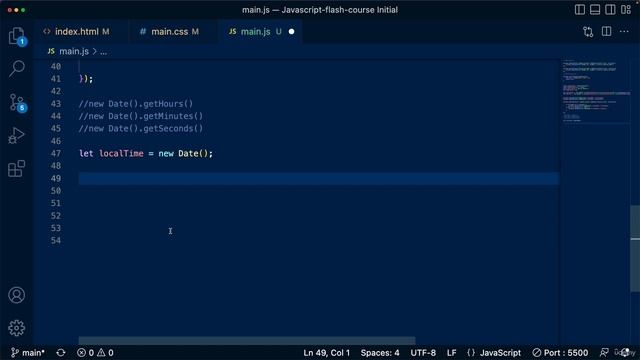The image size is (640, 360).
Task: Click the main* git branch indicator
Action: click(x=27, y=353)
